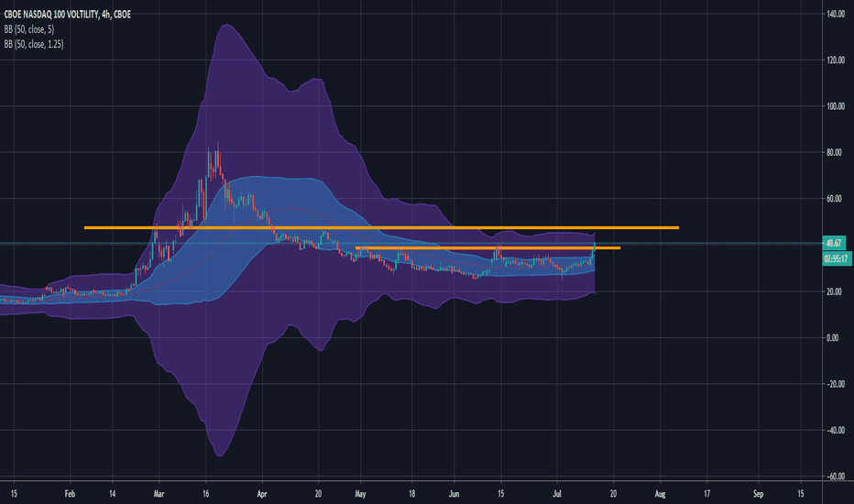Select the BB (50, close, 5) indicator legend
The height and width of the screenshot is (504, 854).
tap(29, 29)
